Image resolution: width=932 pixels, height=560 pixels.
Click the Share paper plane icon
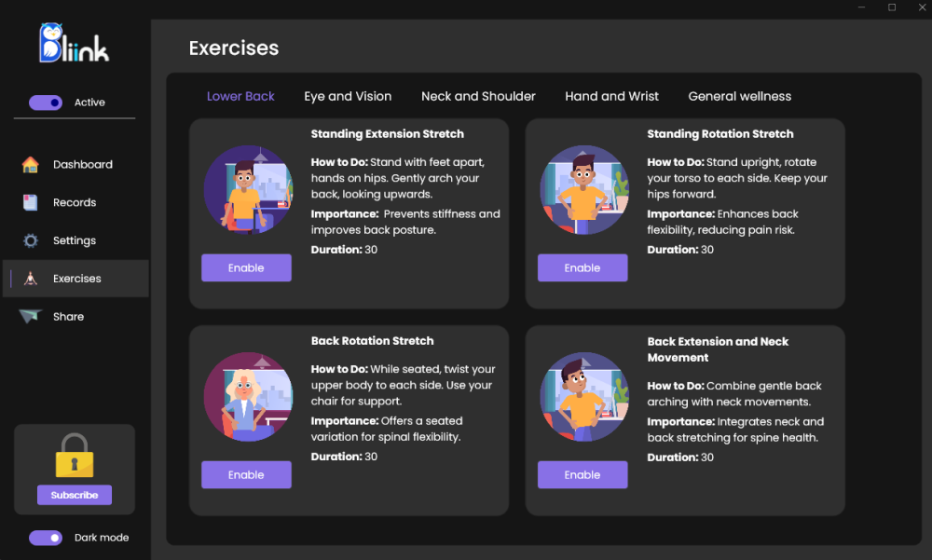[31, 317]
